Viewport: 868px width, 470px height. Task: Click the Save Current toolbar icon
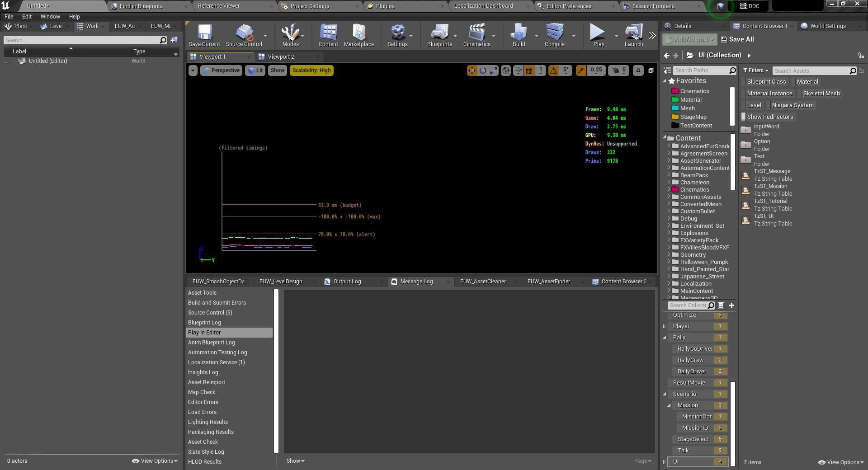(x=204, y=35)
